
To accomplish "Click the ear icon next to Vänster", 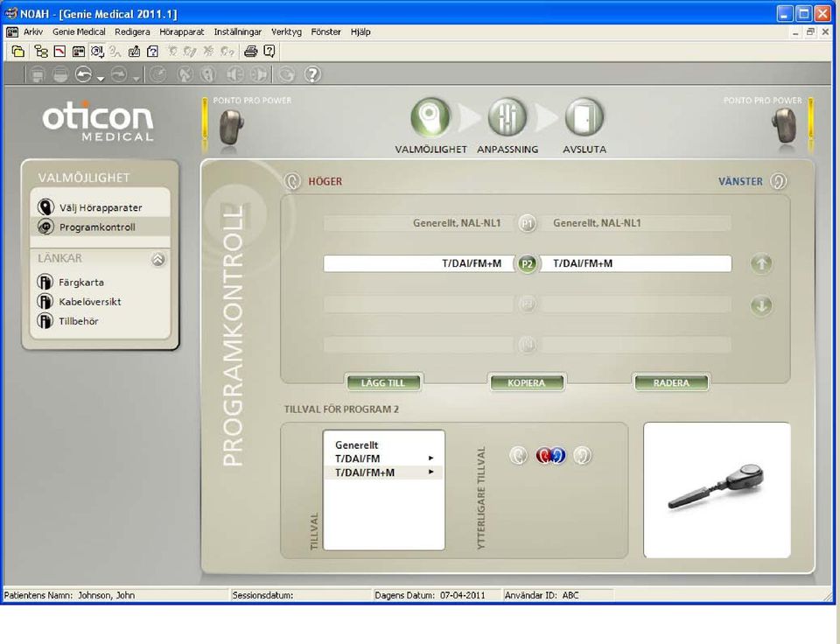I will pyautogui.click(x=779, y=181).
